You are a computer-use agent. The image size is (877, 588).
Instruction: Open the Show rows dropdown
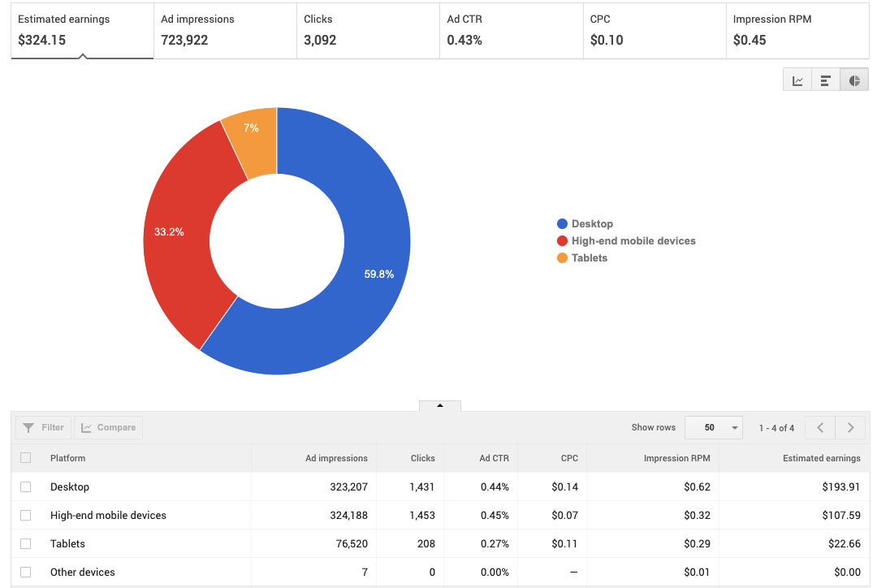tap(713, 426)
